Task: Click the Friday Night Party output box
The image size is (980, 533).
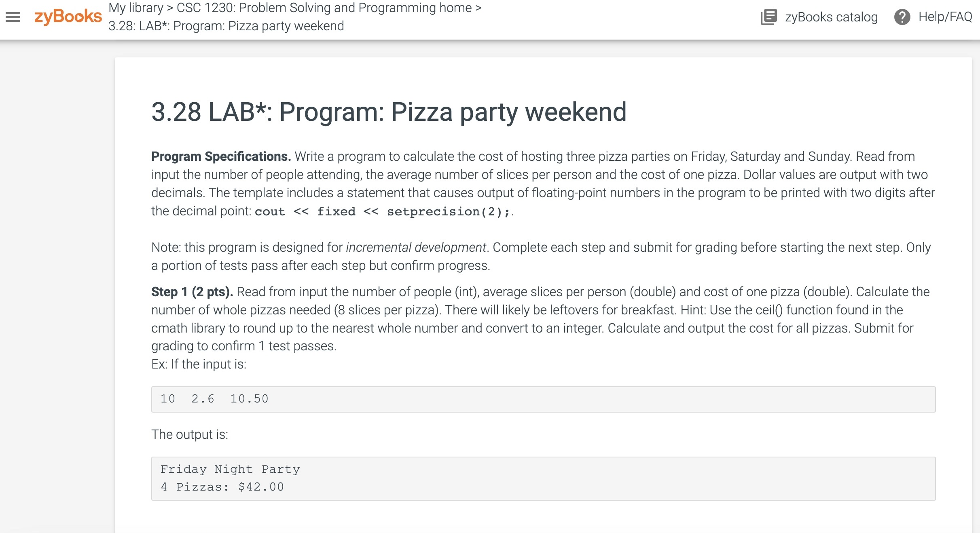Action: click(230, 469)
